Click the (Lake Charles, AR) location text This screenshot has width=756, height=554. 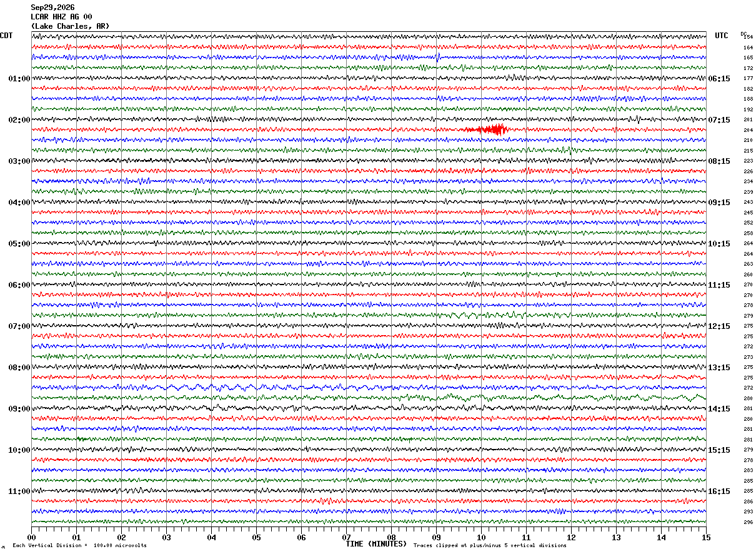pos(70,26)
